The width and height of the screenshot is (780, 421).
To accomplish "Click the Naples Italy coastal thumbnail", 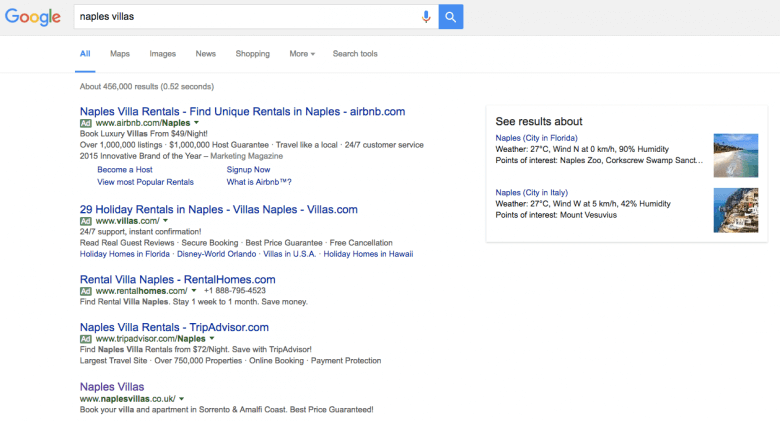I will tap(736, 210).
